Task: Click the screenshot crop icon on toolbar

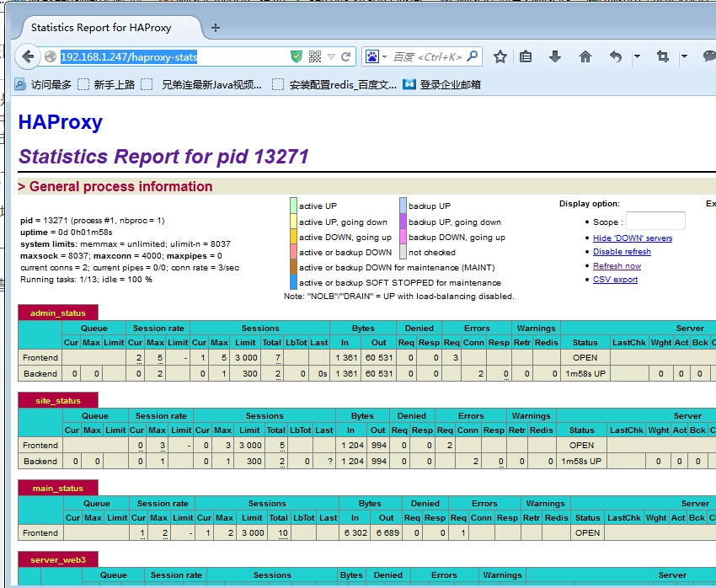Action: tap(664, 56)
